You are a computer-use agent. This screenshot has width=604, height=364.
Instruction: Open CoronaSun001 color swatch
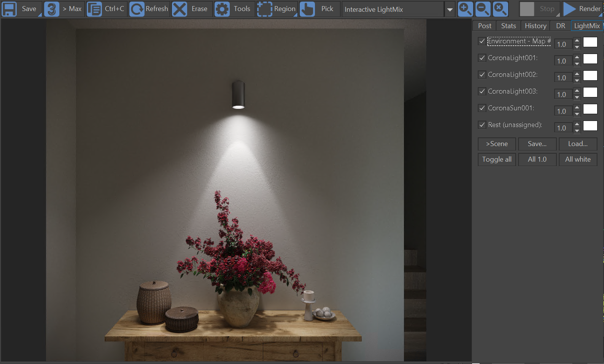click(590, 109)
